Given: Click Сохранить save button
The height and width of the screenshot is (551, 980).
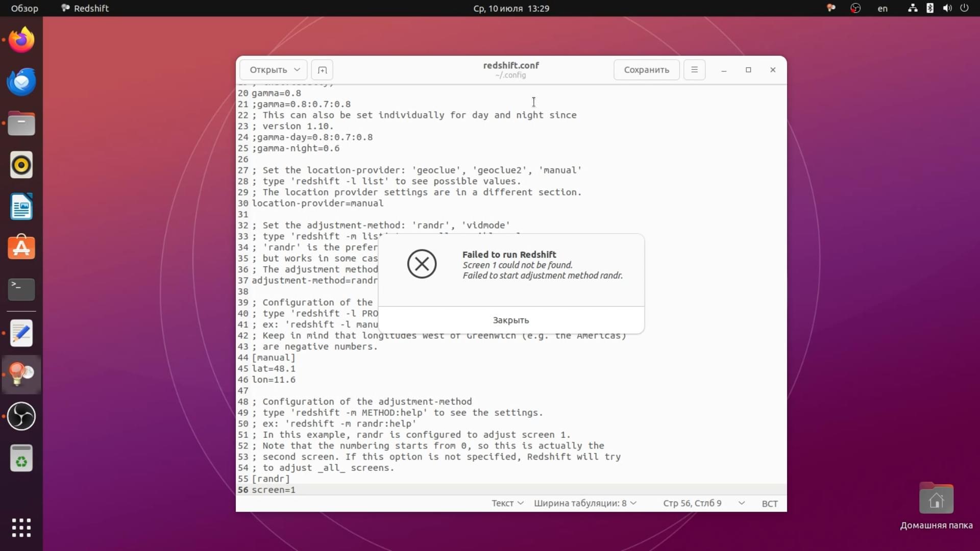Looking at the screenshot, I should [x=646, y=70].
